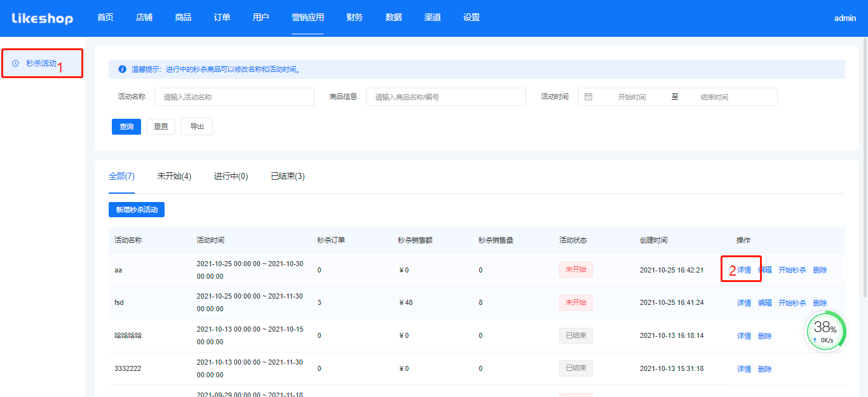Open the 财务 menu
This screenshot has height=397, width=868.
[355, 18]
